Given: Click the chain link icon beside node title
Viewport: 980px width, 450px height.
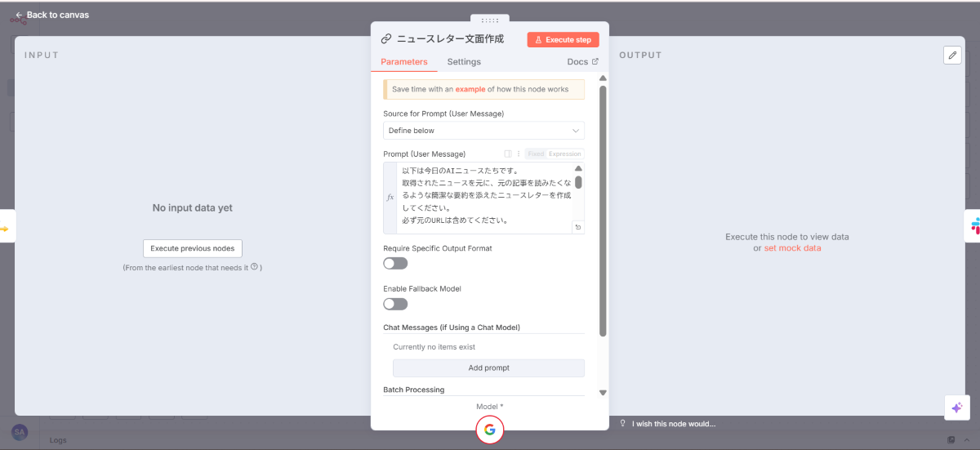Looking at the screenshot, I should 386,38.
